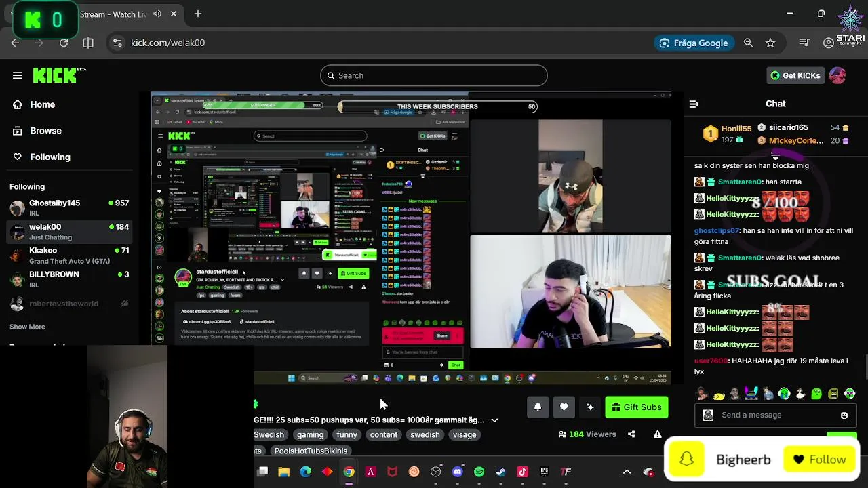Select the funny tag
Screen dimensions: 868x488
coord(347,434)
